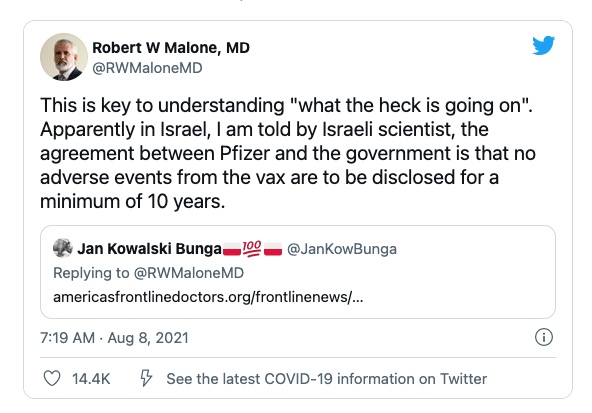Like the tweet with the heart icon
The height and width of the screenshot is (413, 592).
point(52,378)
